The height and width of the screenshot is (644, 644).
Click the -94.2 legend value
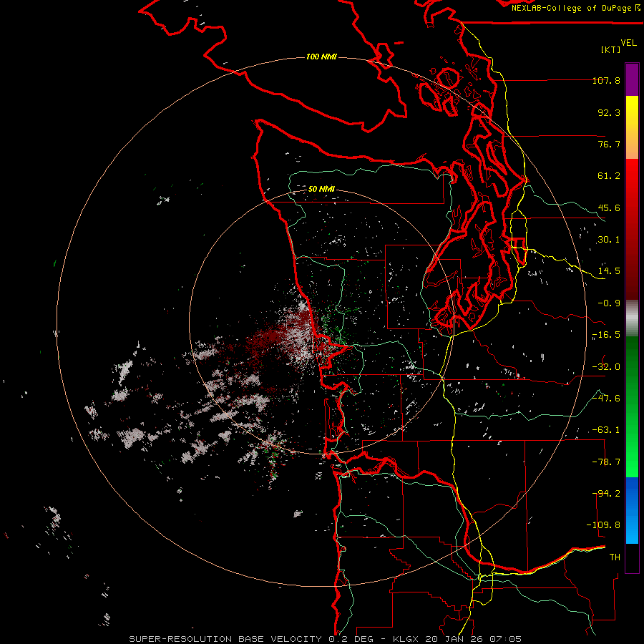pos(606,494)
